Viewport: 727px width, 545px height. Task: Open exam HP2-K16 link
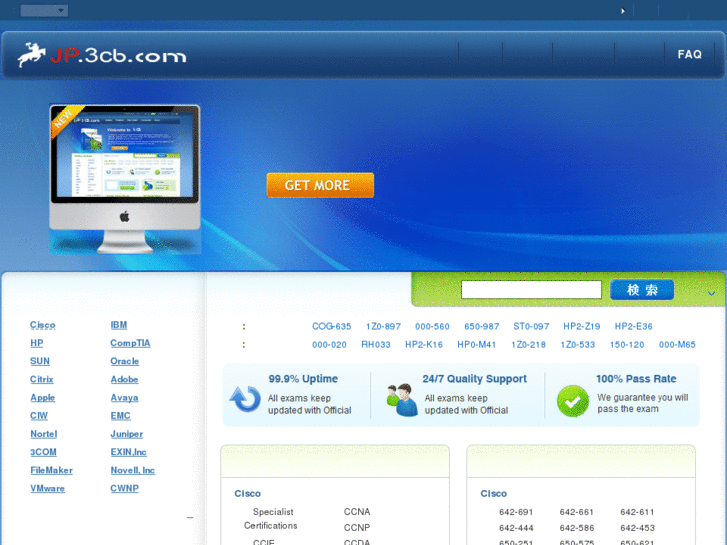424,345
